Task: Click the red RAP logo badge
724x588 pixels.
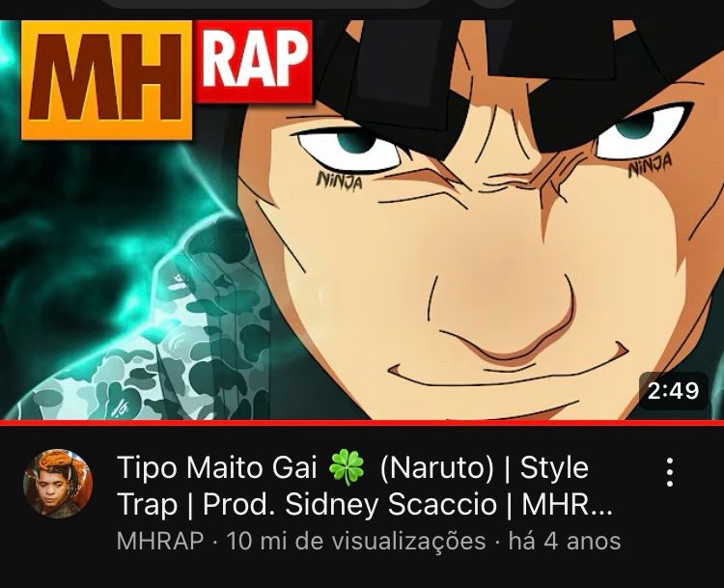Action: 253,63
